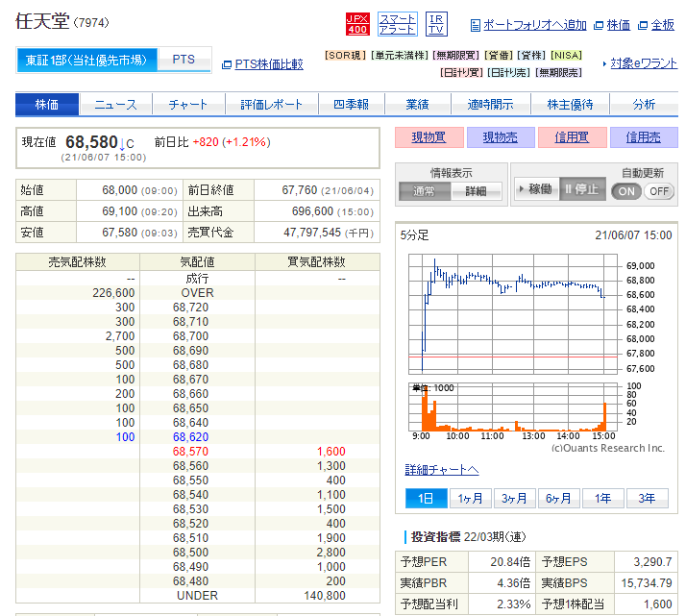Open 株価 popup link at top right
This screenshot has height=616, width=686.
click(x=618, y=25)
